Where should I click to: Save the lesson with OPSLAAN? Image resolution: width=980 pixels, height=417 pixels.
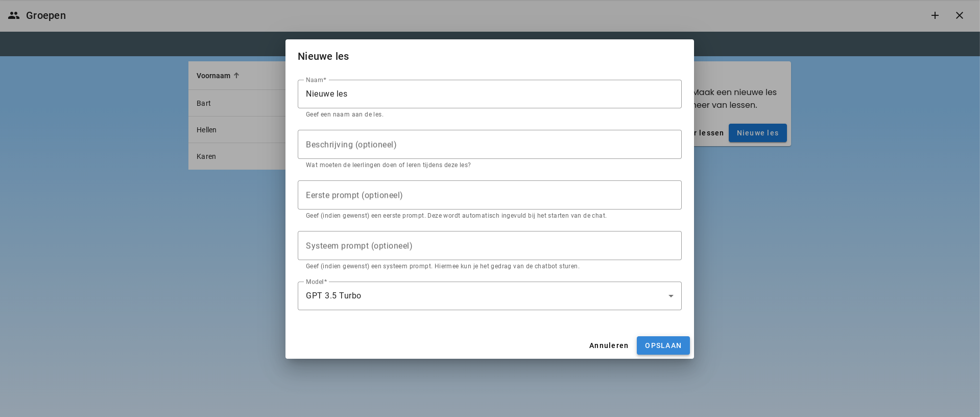point(663,345)
